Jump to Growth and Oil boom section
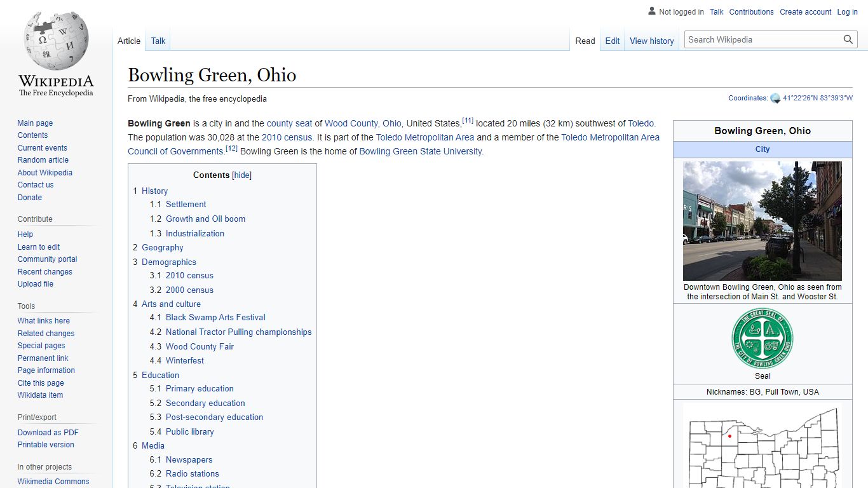Viewport: 868px width, 488px height. [205, 219]
